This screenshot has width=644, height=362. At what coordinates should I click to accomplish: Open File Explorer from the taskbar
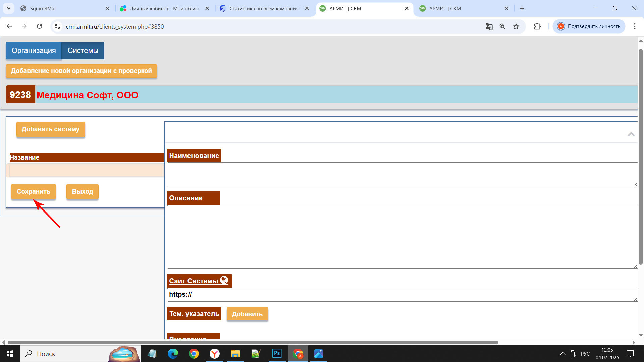(x=235, y=354)
